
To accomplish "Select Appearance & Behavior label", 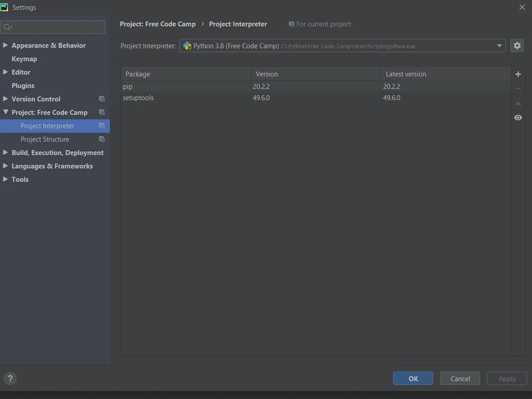I will (49, 46).
